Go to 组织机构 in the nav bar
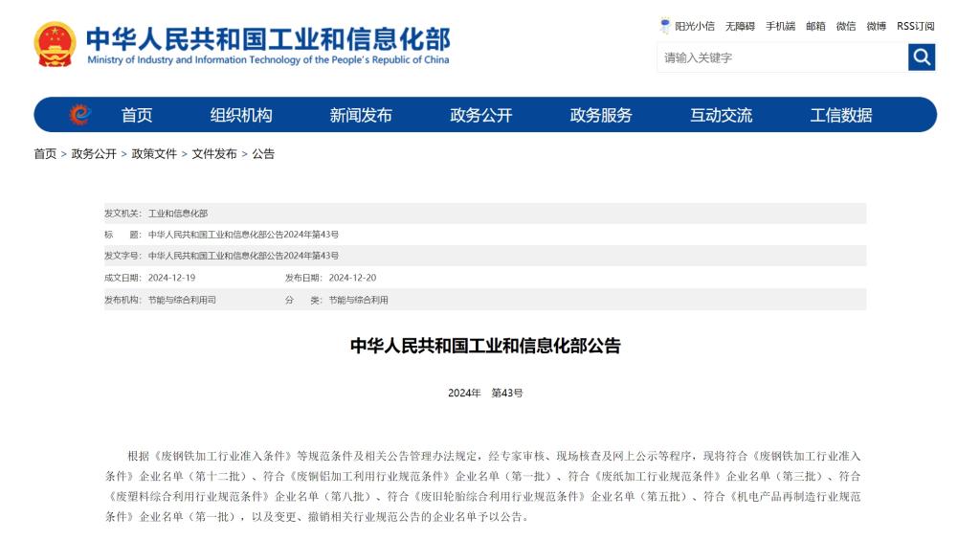Image resolution: width=980 pixels, height=541 pixels. [x=241, y=115]
